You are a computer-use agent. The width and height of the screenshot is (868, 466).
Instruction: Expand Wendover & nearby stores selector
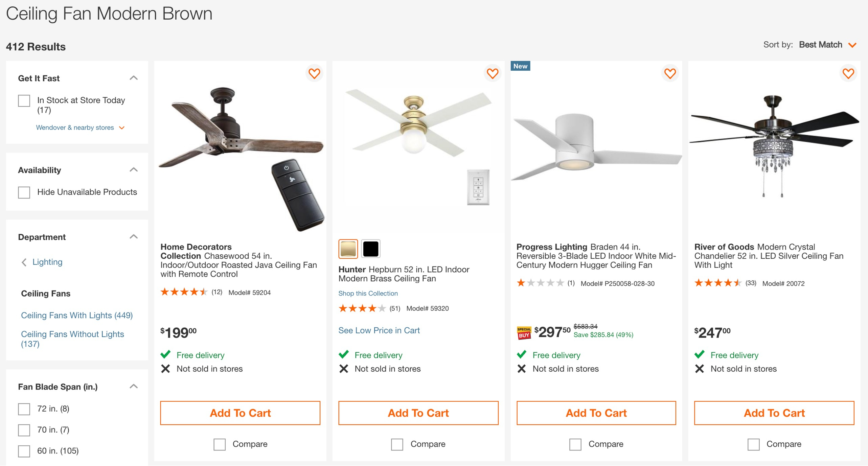(81, 128)
